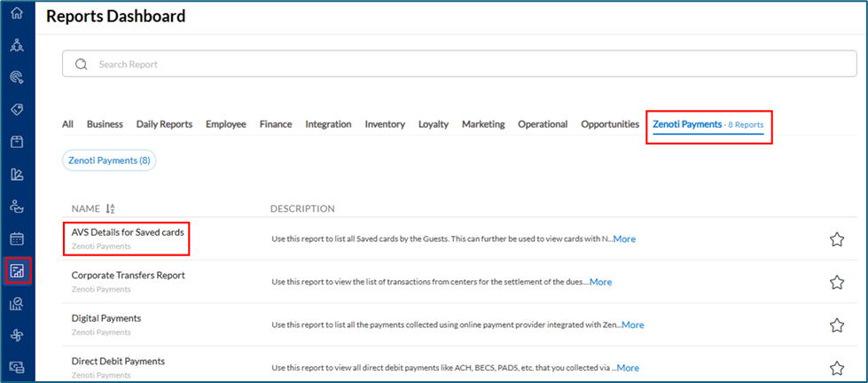This screenshot has height=383, width=868.
Task: Open the Integration tab
Action: (328, 124)
